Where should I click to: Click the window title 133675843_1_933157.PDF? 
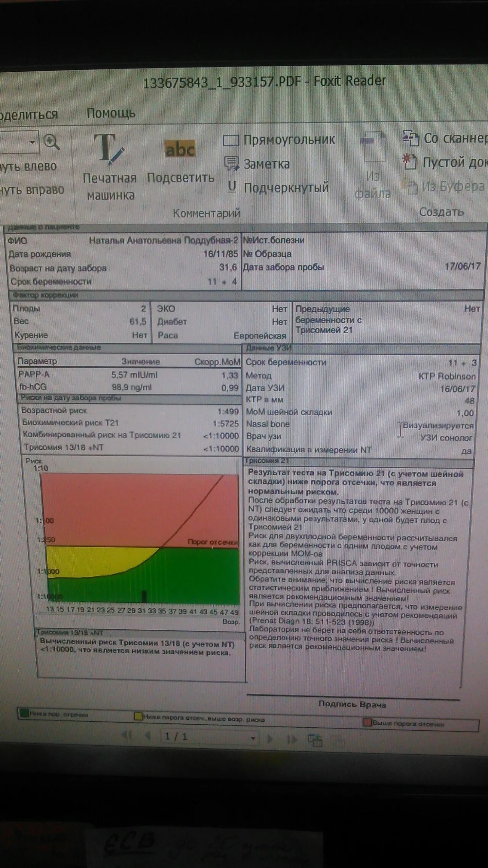[x=222, y=82]
